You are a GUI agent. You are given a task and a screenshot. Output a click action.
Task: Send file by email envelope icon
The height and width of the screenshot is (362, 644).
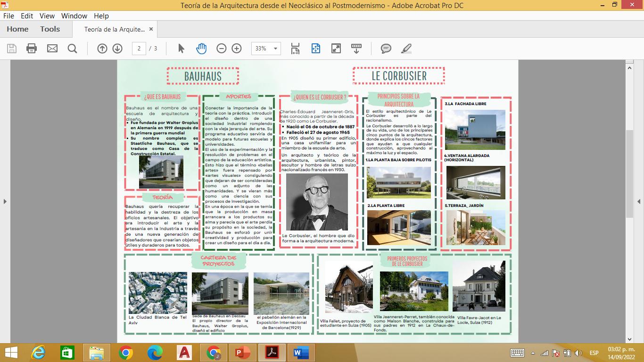tap(52, 48)
